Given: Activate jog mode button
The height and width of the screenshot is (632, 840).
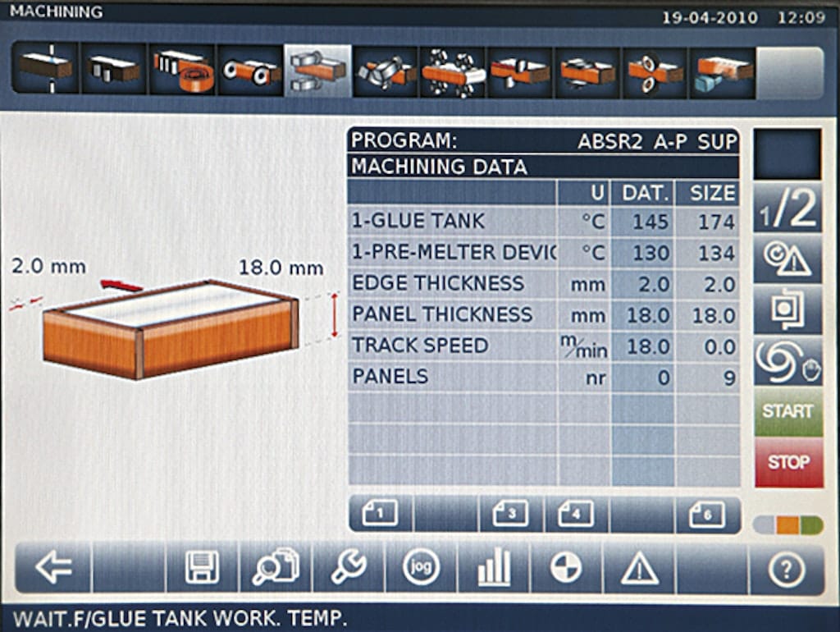Looking at the screenshot, I should [422, 567].
